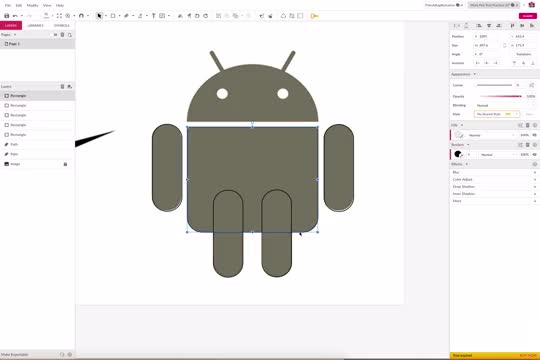This screenshot has width=540, height=360.
Task: Delete selected layer using Layers trash icon
Action: (x=62, y=86)
